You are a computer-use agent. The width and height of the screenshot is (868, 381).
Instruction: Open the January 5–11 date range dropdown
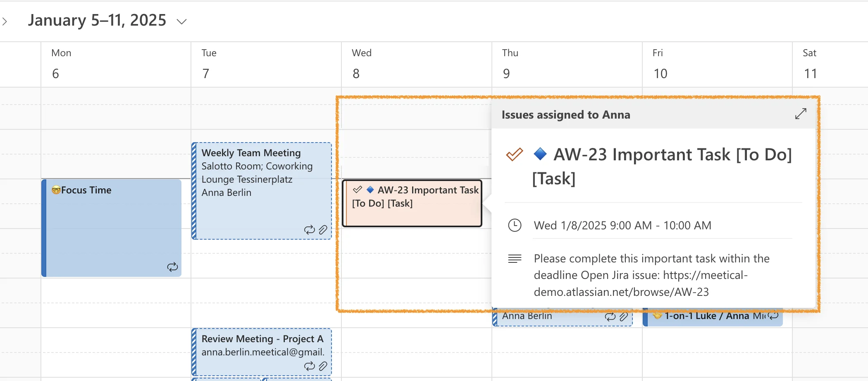pyautogui.click(x=182, y=21)
